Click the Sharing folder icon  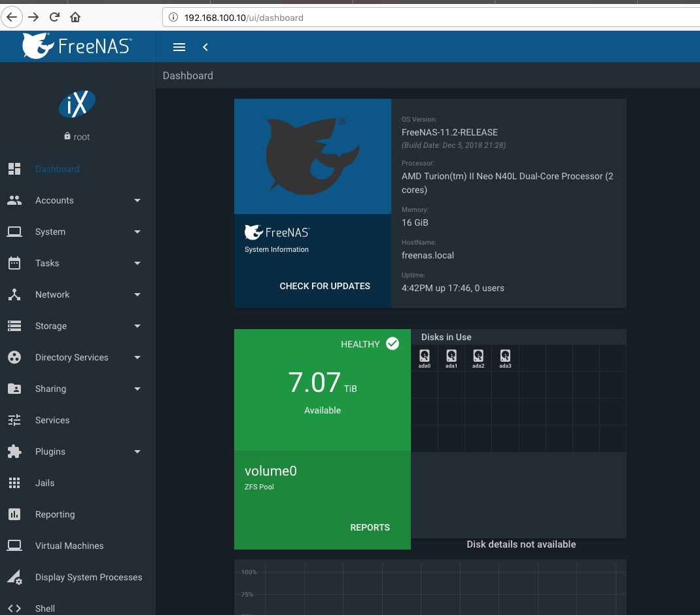(x=14, y=389)
